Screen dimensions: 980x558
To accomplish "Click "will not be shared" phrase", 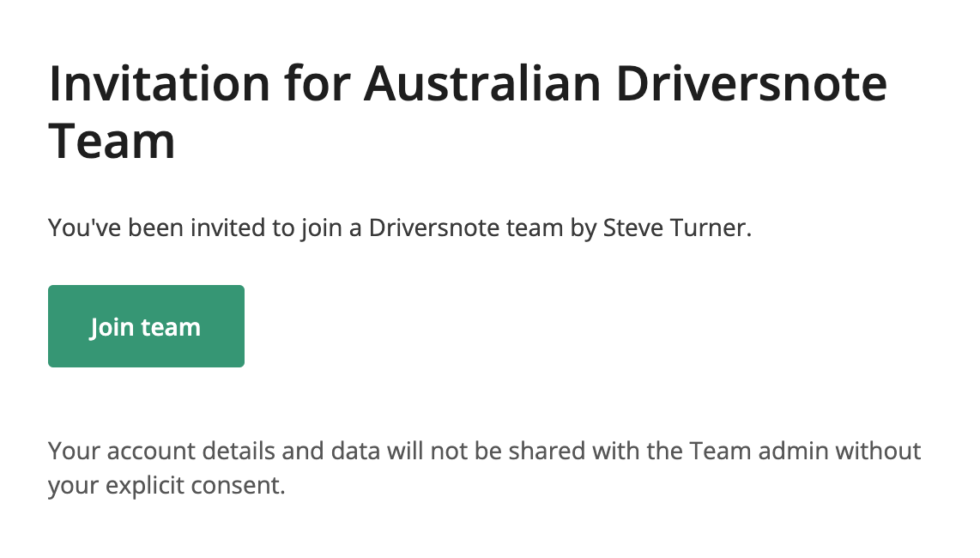I will click(x=486, y=451).
